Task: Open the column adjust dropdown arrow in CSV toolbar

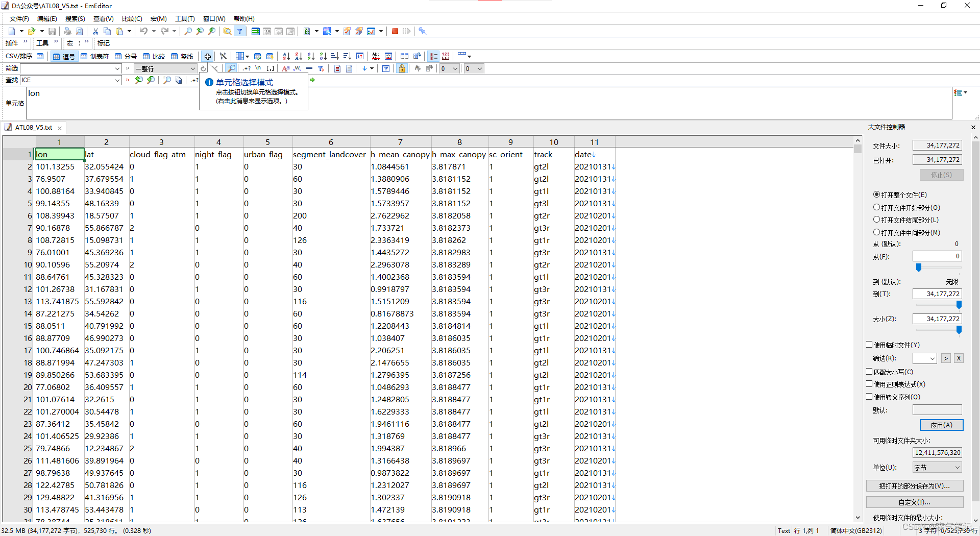Action: 248,56
